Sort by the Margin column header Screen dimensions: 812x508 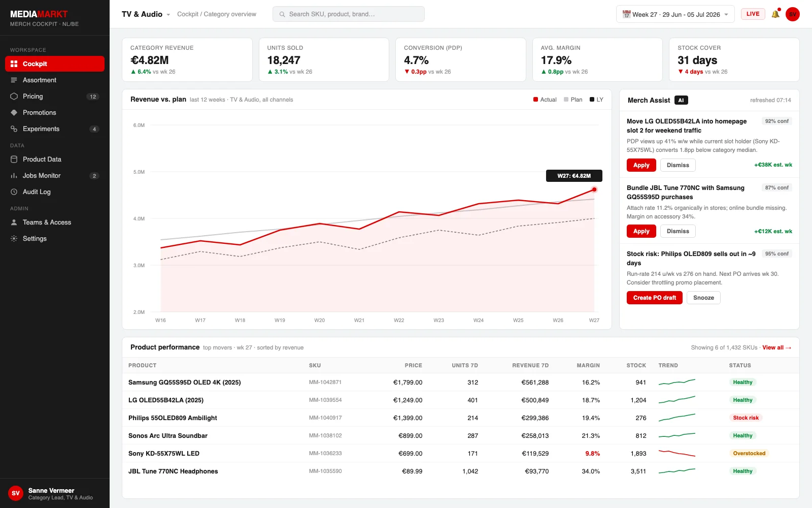click(x=588, y=365)
